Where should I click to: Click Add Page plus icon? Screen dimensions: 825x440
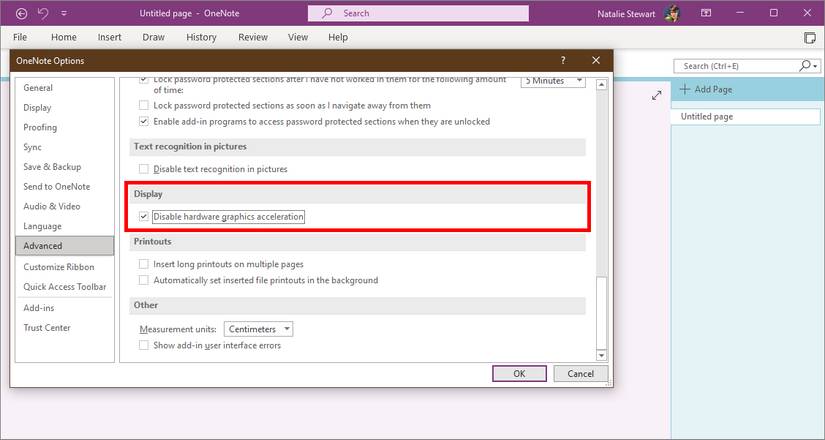685,89
